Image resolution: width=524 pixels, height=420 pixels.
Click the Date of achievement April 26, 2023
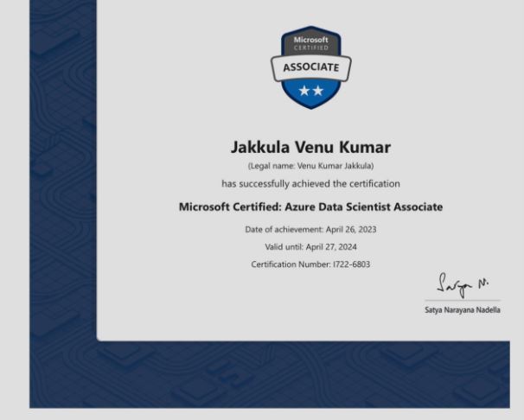310,229
